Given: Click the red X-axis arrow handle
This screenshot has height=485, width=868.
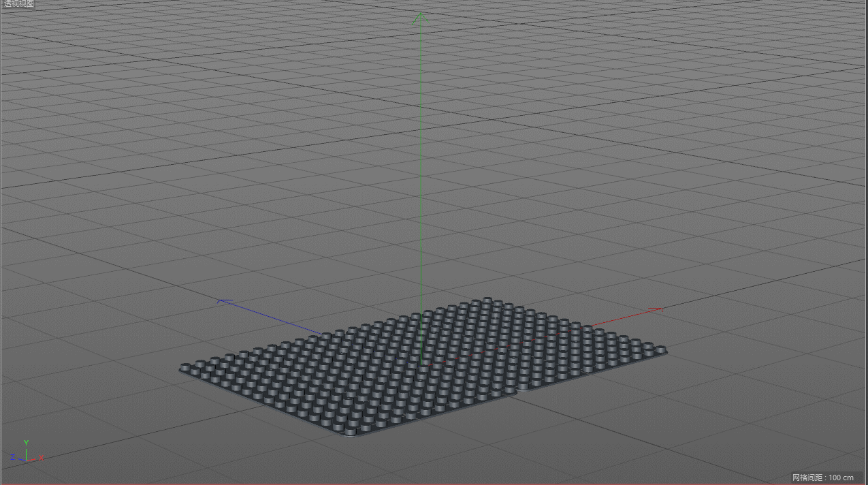Looking at the screenshot, I should [x=655, y=309].
